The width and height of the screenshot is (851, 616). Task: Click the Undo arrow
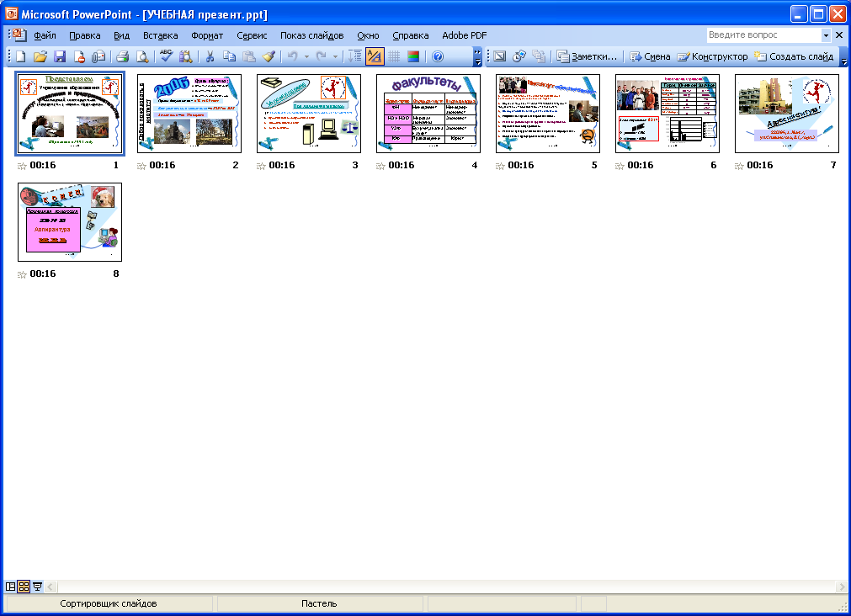pyautogui.click(x=293, y=56)
